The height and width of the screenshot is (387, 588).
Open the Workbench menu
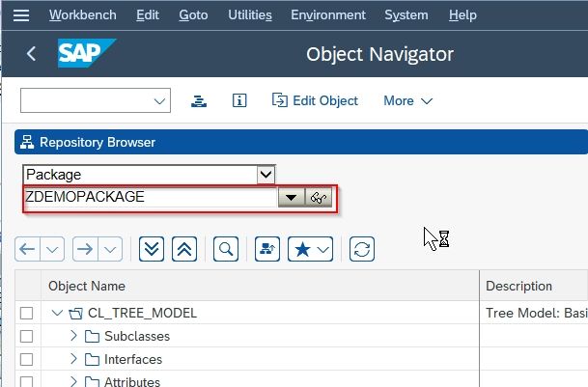(82, 15)
